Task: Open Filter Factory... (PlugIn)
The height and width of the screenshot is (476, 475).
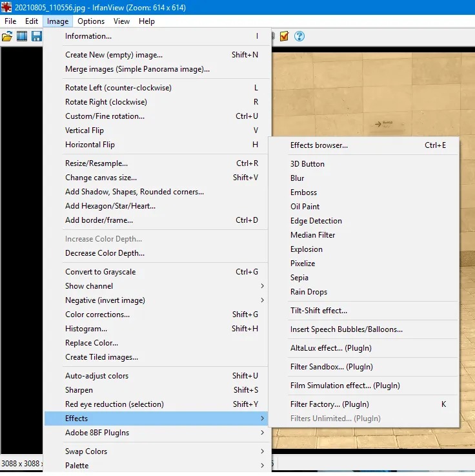Action: click(364, 404)
